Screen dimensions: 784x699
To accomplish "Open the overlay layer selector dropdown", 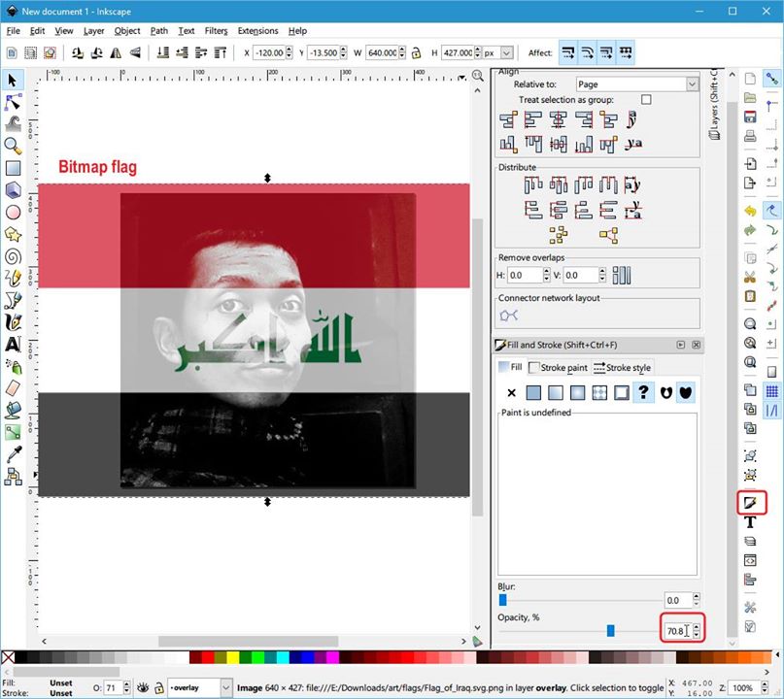I will 224,687.
